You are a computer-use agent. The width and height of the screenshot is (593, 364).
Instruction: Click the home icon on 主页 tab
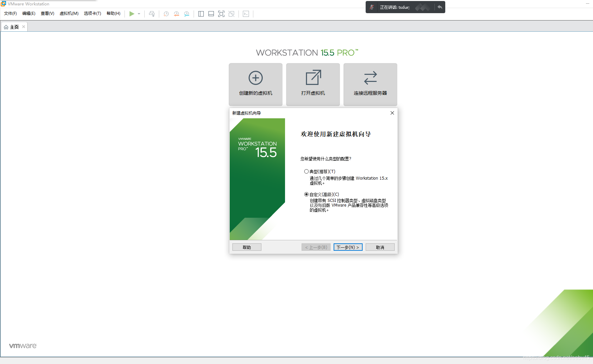coord(6,27)
